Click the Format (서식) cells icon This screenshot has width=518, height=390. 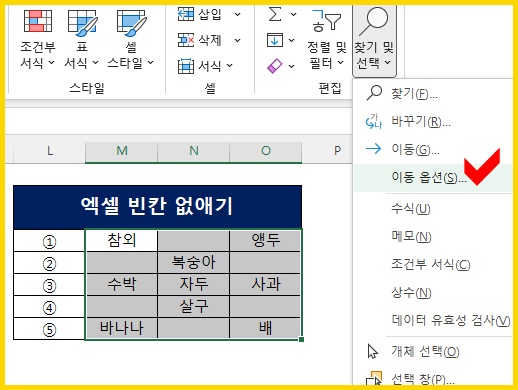point(186,66)
